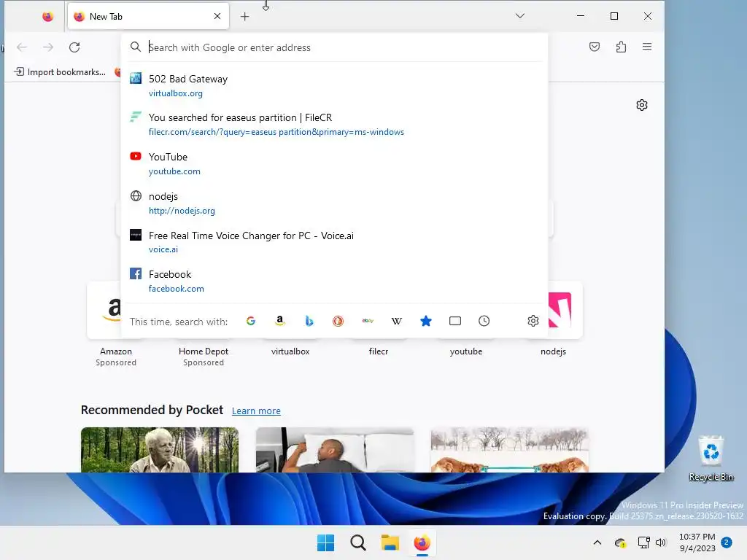The height and width of the screenshot is (560, 747).
Task: Search this time with DuckDuckGo icon
Action: 338,321
